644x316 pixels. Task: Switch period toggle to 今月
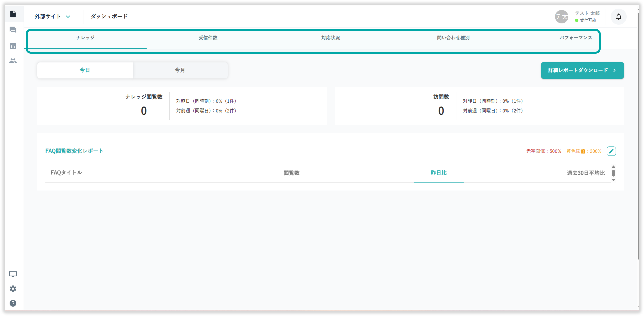click(x=180, y=70)
